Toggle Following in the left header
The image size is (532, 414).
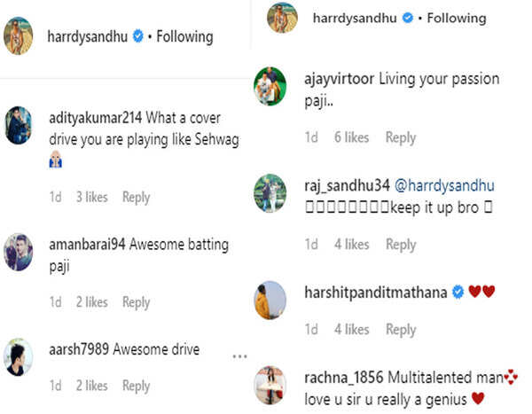pos(184,37)
